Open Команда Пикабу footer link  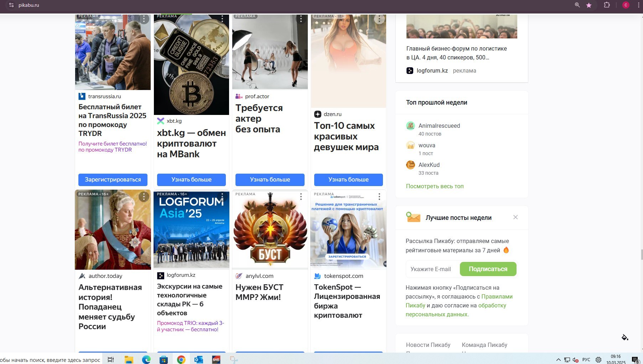point(484,345)
